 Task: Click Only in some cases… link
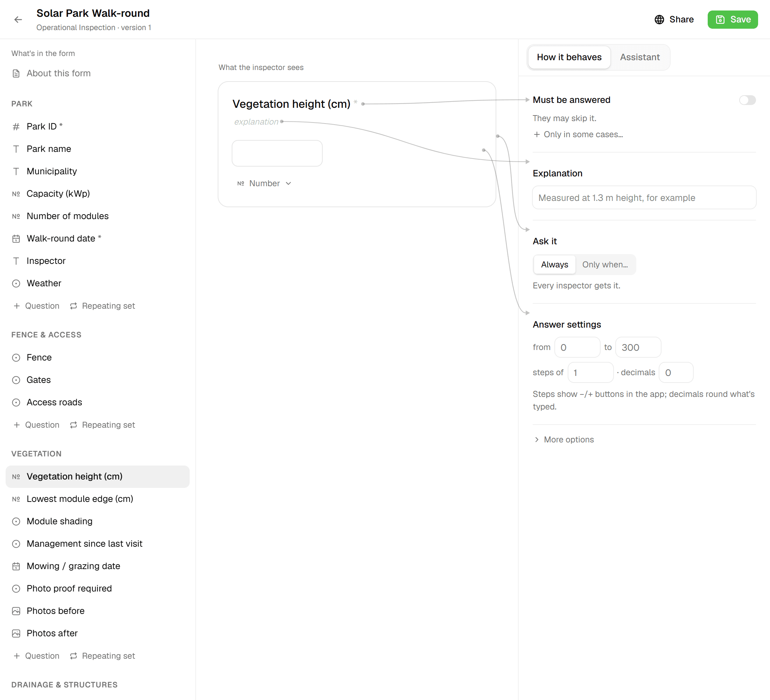pos(578,134)
